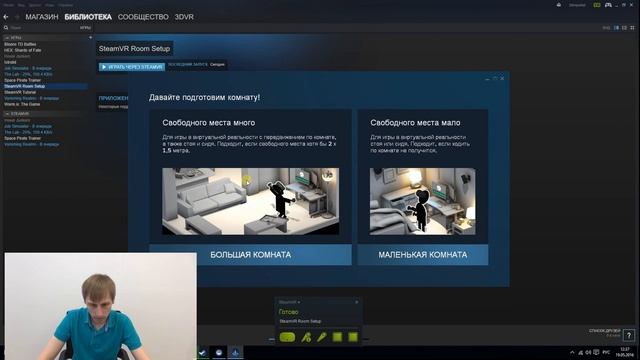Switch the library to grid view
Image resolution: width=640 pixels, height=360 pixels.
click(x=632, y=28)
